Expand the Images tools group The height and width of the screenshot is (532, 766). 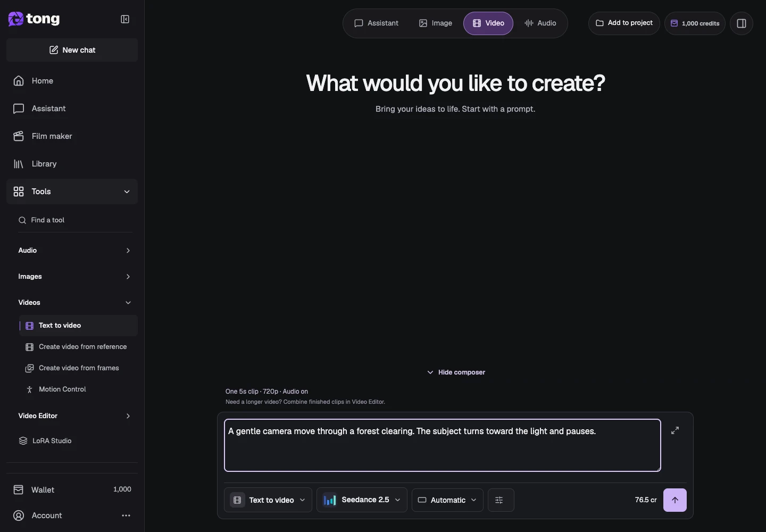[x=74, y=277]
